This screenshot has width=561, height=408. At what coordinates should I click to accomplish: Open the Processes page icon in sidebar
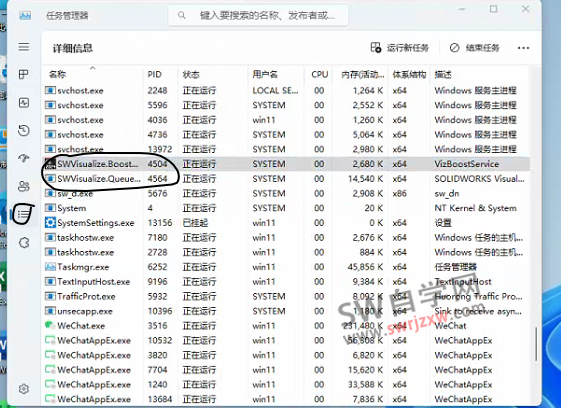click(x=24, y=74)
